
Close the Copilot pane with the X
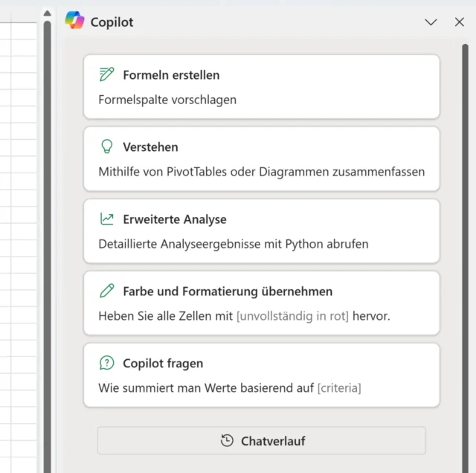[459, 22]
